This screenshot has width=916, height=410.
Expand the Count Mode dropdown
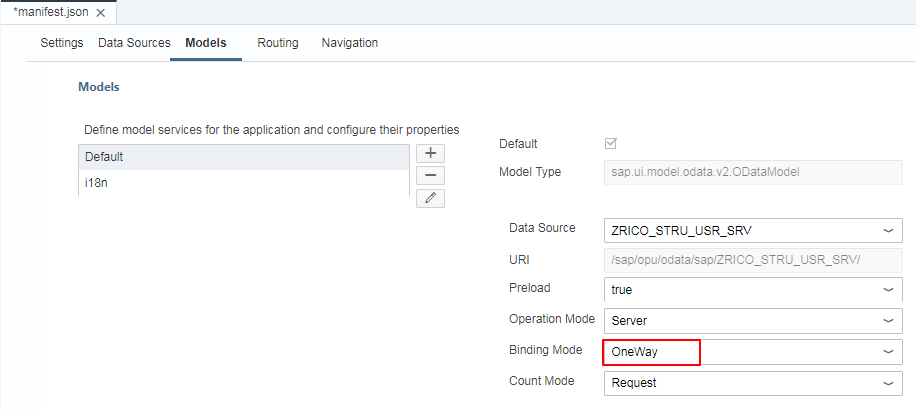coord(888,382)
